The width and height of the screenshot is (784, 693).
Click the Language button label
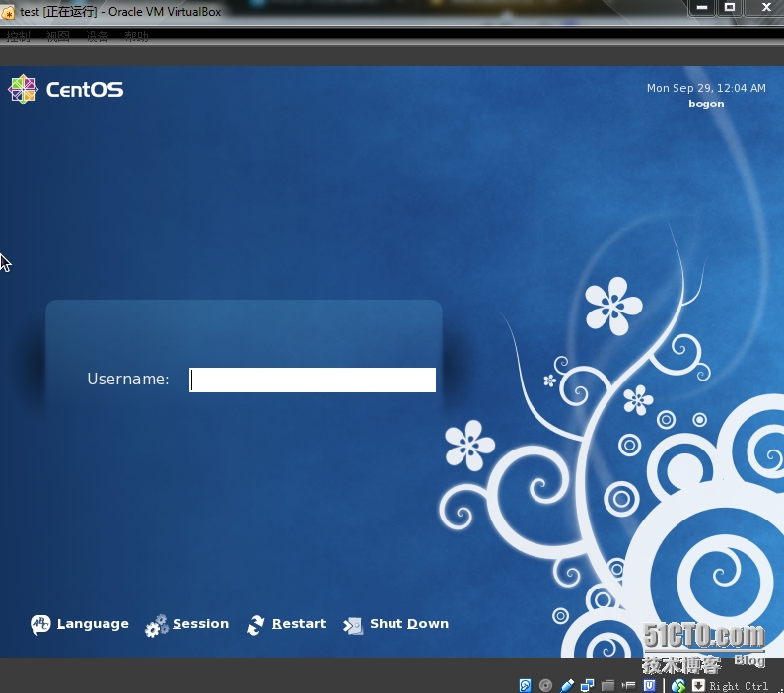[x=93, y=624]
